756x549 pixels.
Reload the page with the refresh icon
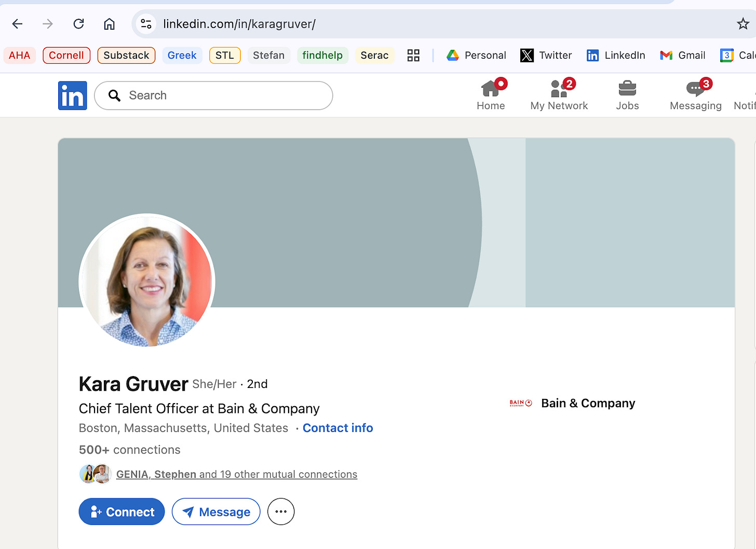point(78,24)
